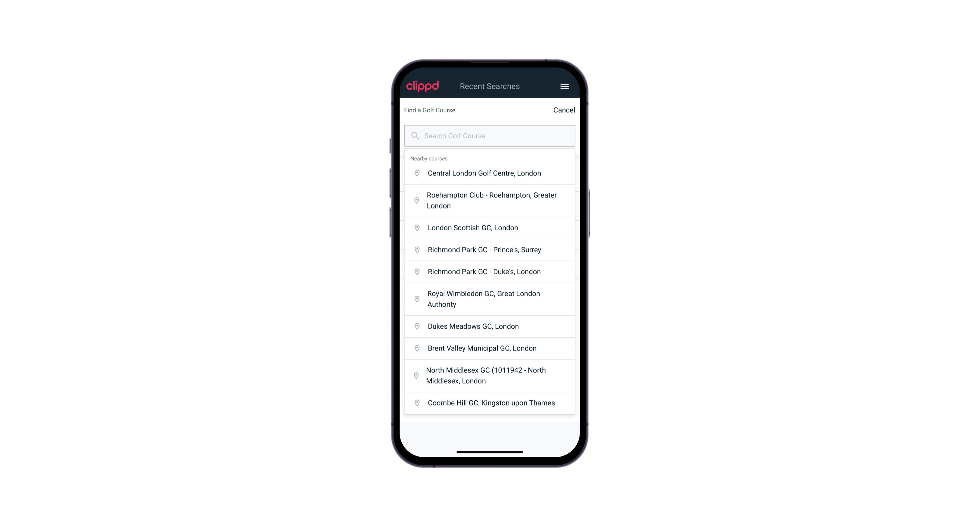Select Find a Golf Course label area
Screen dimensions: 980x527
coord(430,110)
